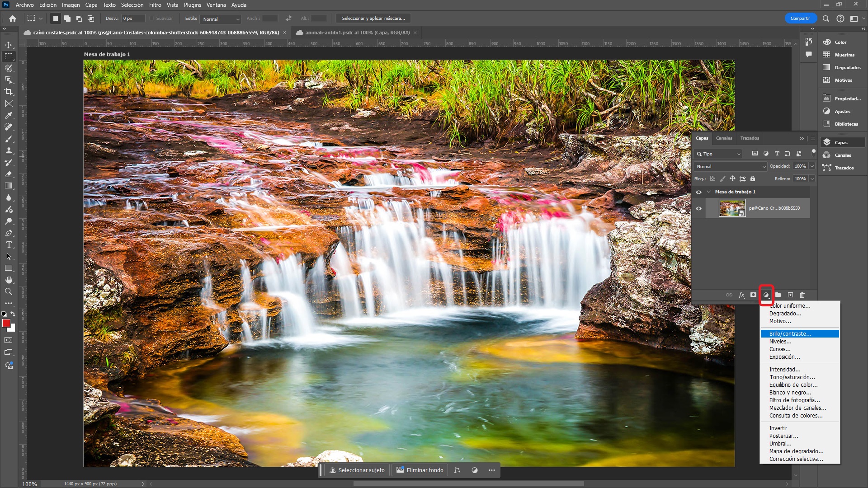Select the Rectangle shape tool
868x488 pixels.
(x=9, y=268)
